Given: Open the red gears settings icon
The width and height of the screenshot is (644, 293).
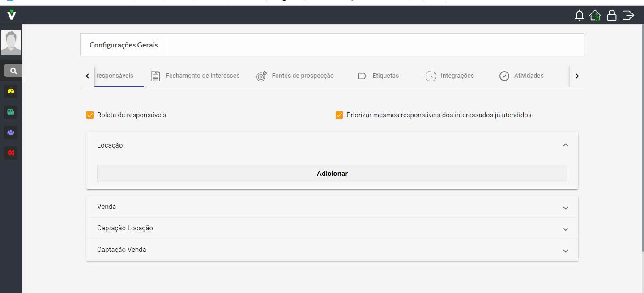Looking at the screenshot, I should 11,153.
